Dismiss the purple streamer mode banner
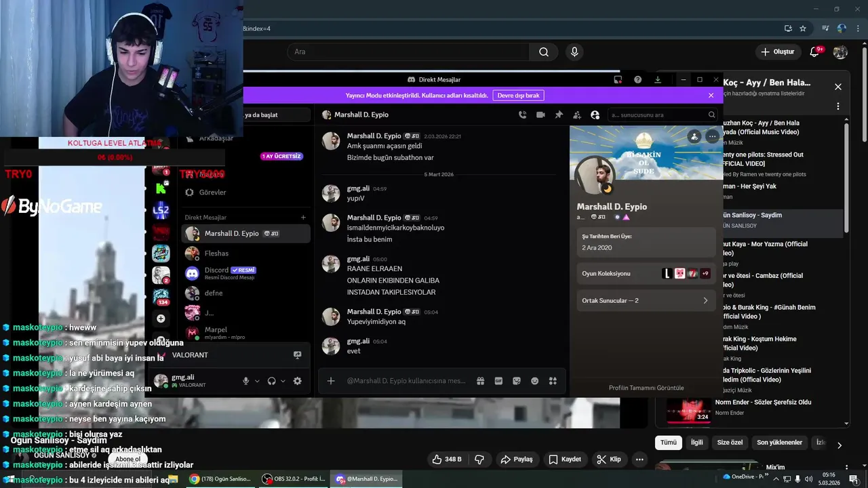868x488 pixels. [711, 96]
